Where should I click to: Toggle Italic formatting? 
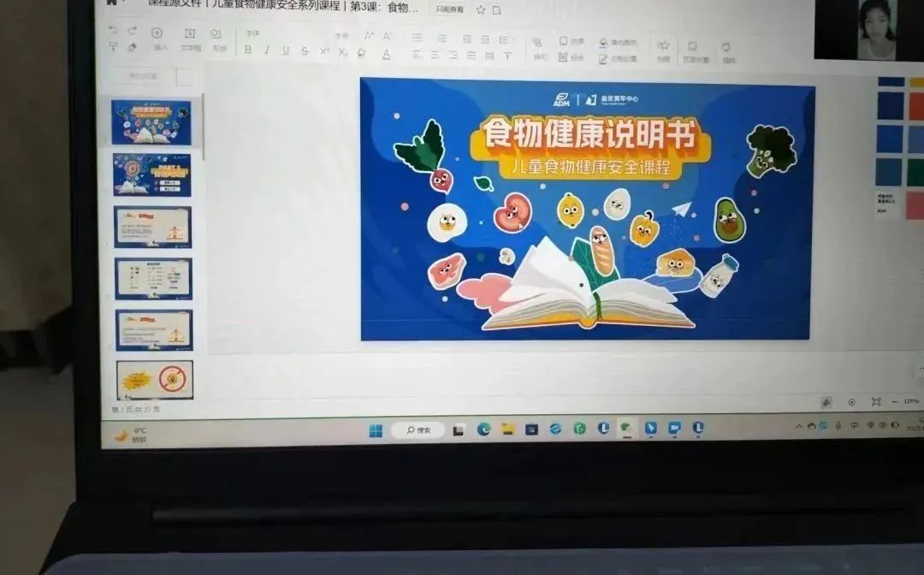pyautogui.click(x=267, y=50)
